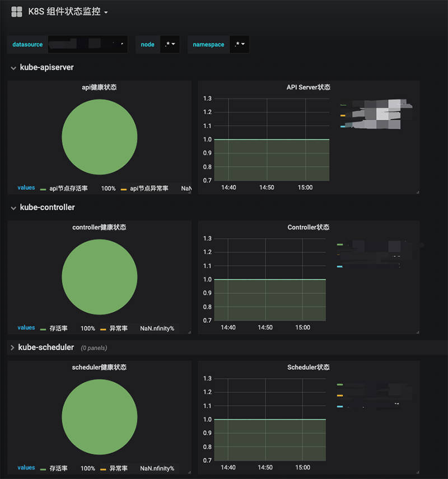Click the green controller健康状态 pie chart
This screenshot has width=448, height=479.
point(99,277)
